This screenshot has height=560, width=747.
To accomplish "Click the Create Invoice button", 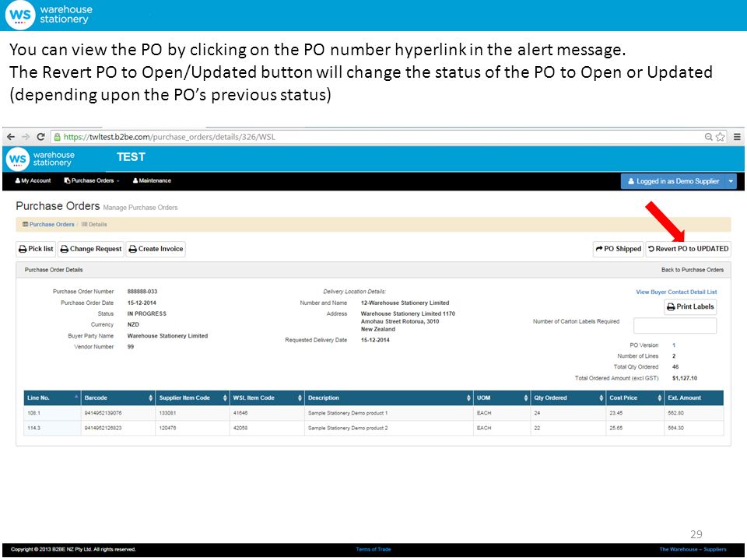I will pyautogui.click(x=156, y=249).
